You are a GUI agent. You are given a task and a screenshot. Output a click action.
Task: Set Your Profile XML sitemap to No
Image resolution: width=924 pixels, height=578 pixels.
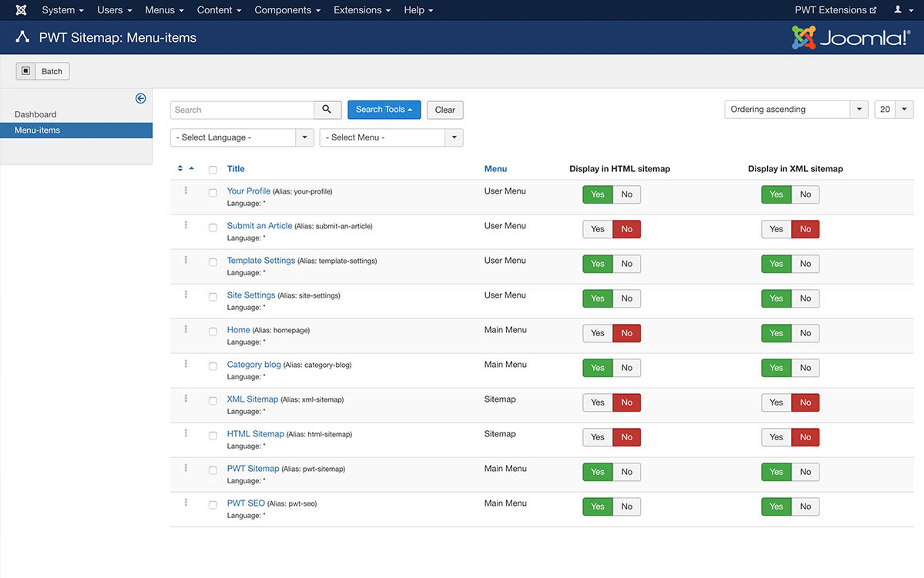[x=805, y=194]
